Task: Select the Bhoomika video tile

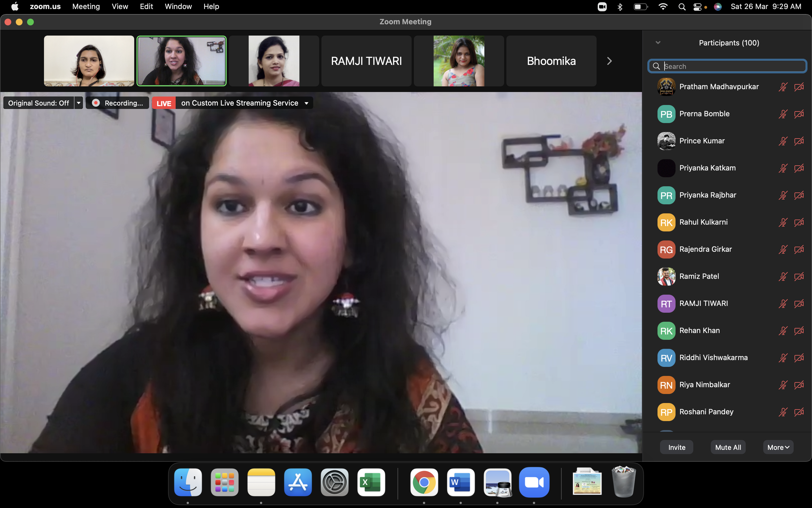Action: [551, 61]
